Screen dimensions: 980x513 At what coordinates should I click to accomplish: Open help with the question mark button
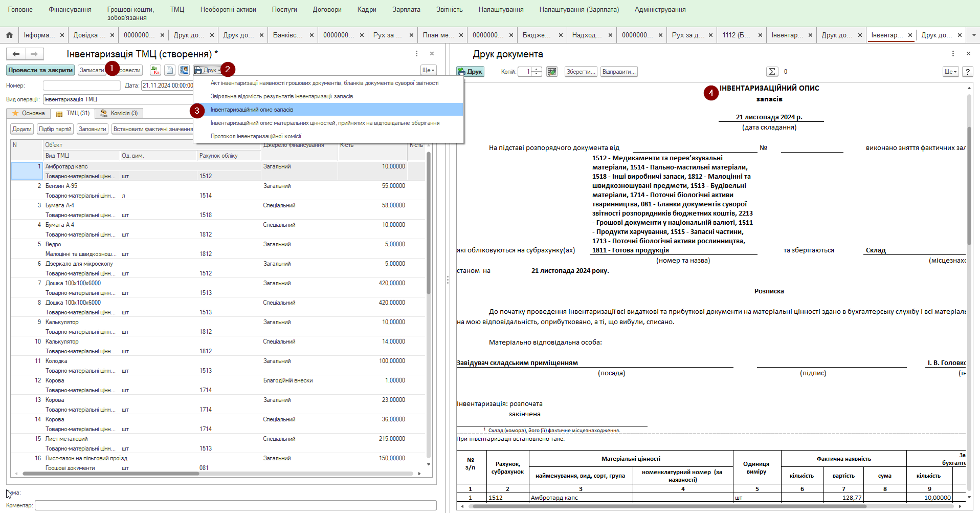click(967, 72)
